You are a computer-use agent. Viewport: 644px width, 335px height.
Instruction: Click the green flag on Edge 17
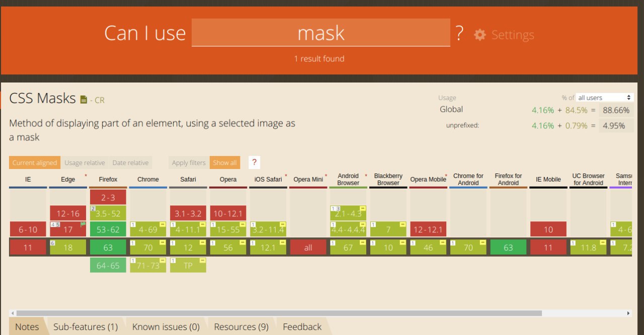pos(83,224)
